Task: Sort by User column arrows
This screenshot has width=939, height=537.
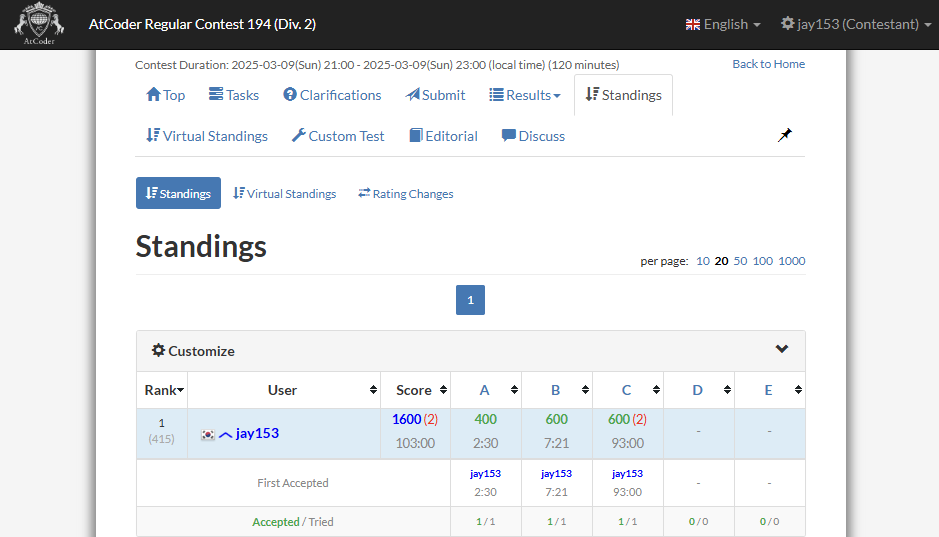Action: [373, 390]
